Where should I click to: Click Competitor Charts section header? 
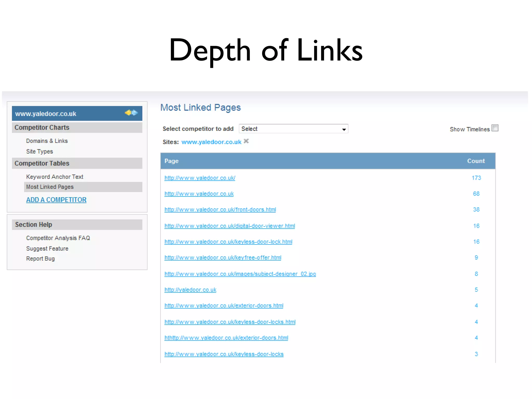click(77, 128)
